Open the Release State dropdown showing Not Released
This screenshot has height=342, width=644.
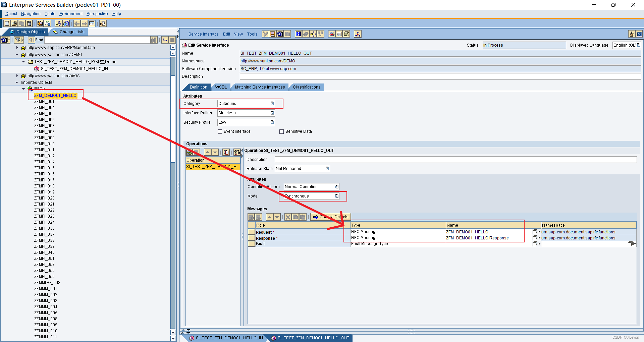pos(327,168)
